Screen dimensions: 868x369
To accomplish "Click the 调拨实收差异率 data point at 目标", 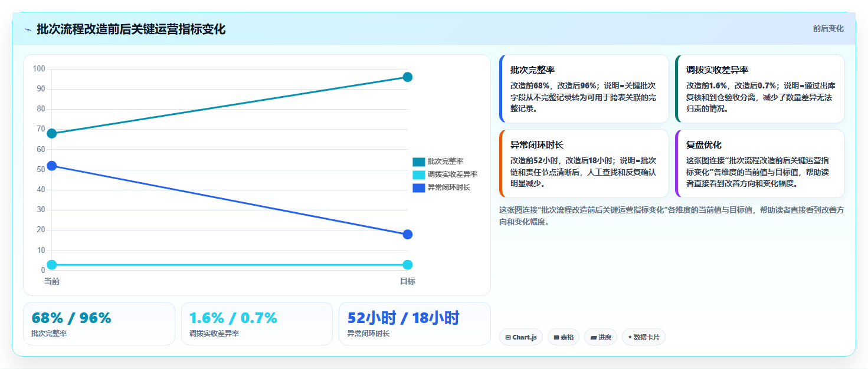I will (407, 265).
